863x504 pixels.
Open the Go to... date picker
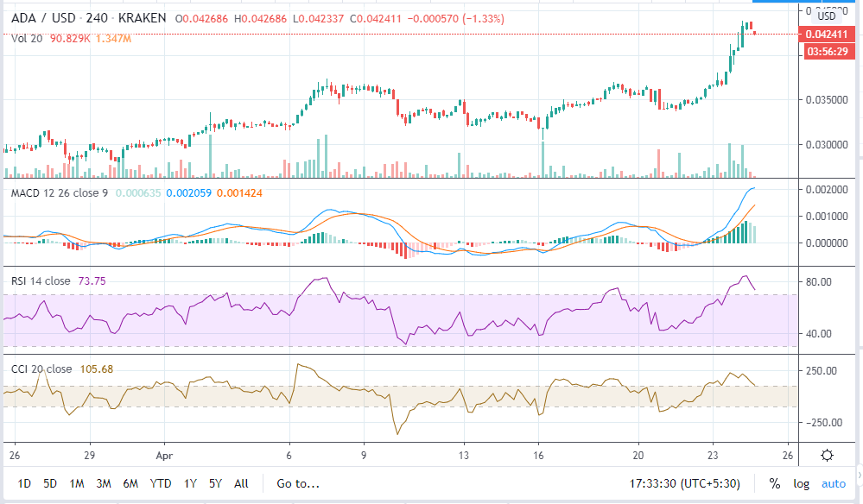(298, 483)
